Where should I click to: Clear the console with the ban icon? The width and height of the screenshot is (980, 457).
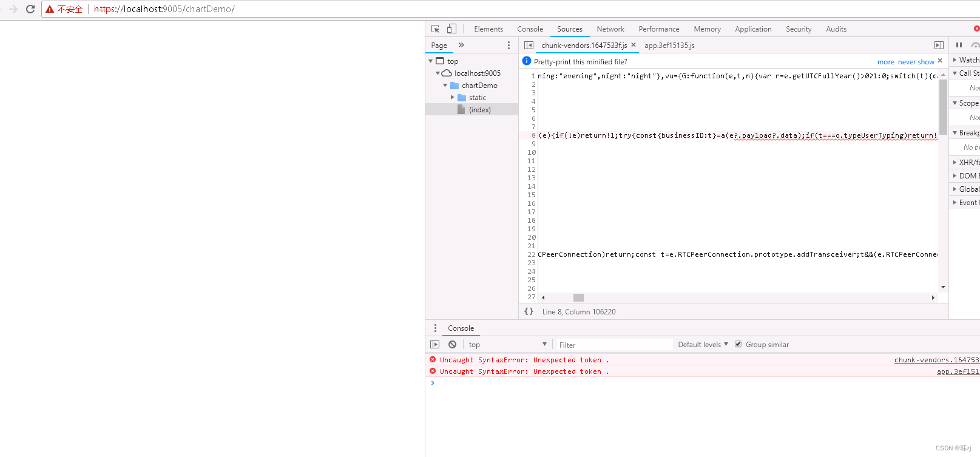point(452,344)
